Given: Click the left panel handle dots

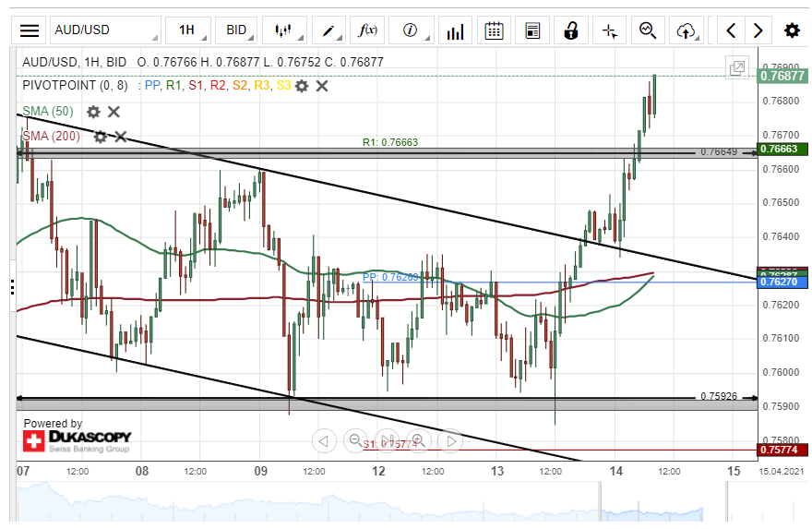Looking at the screenshot, I should [x=12, y=286].
